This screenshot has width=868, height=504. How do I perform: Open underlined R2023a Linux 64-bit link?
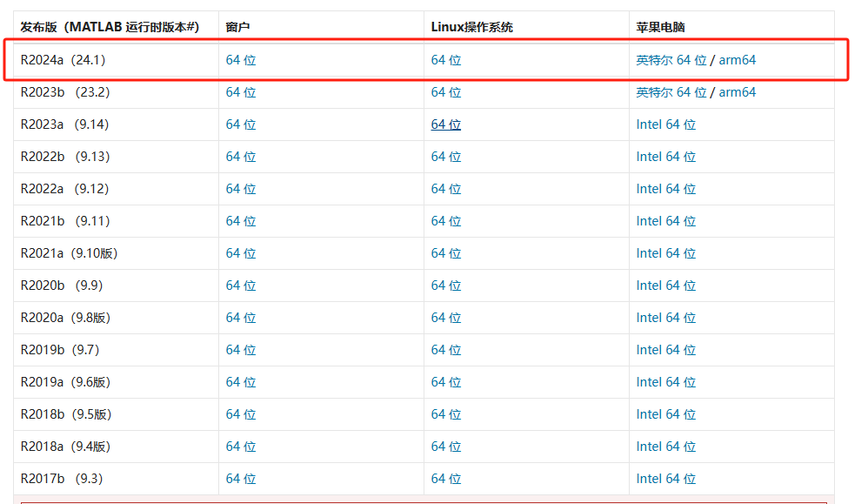[446, 124]
